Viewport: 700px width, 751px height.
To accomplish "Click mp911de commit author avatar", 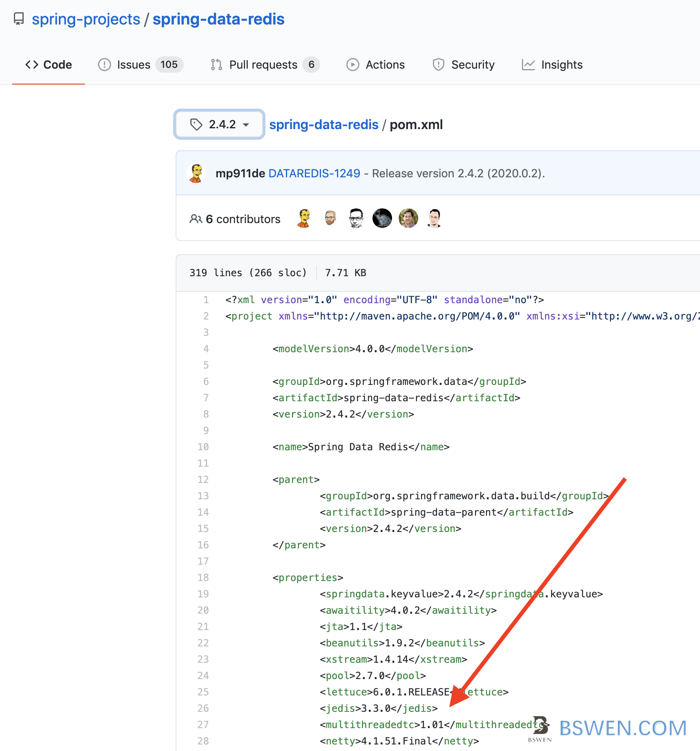I will [196, 173].
